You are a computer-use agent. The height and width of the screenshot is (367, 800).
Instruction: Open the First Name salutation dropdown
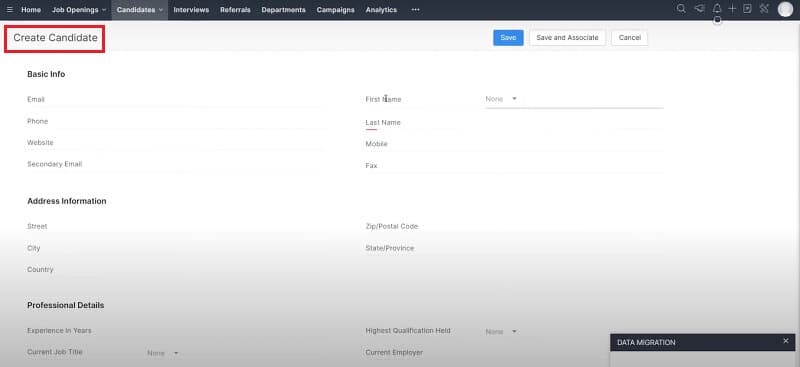501,99
